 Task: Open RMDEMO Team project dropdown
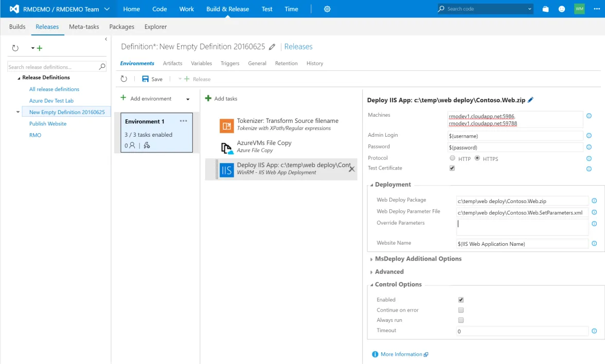click(x=107, y=9)
